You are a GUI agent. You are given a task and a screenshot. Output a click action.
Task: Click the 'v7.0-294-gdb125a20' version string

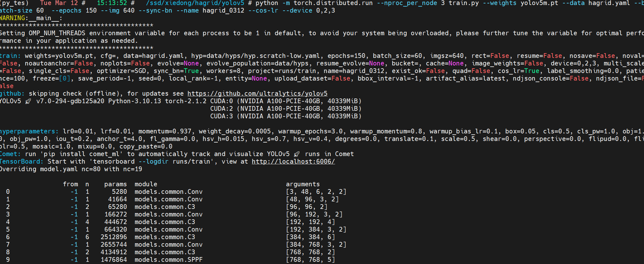pyautogui.click(x=70, y=101)
